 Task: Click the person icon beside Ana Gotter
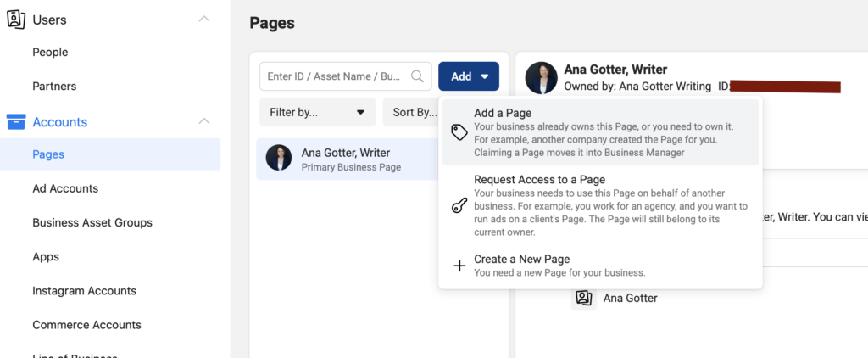[583, 298]
